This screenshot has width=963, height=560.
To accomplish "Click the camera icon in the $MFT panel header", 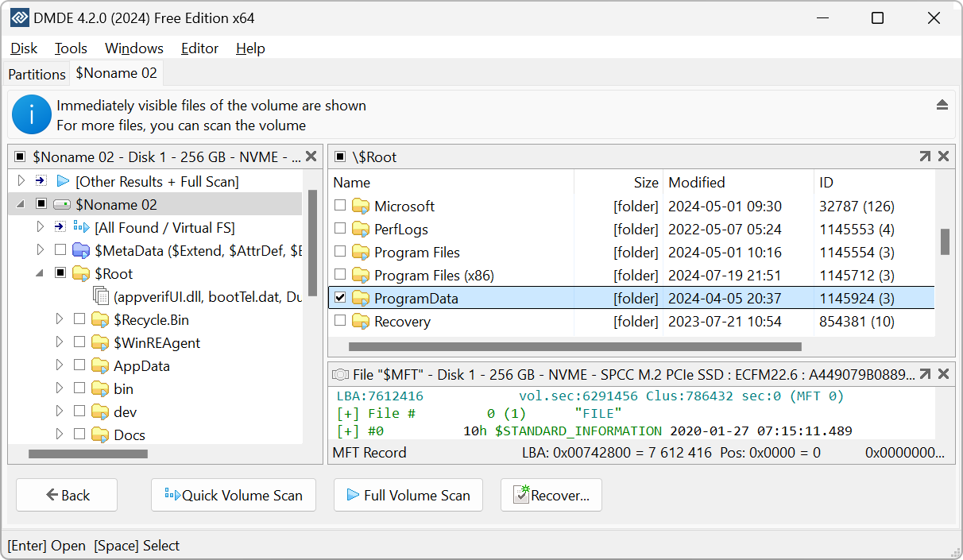I will (x=340, y=373).
